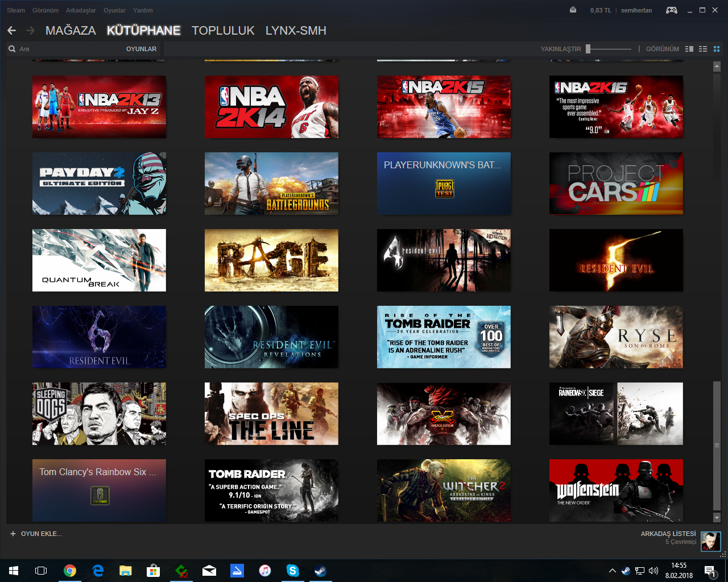The image size is (728, 582).
Task: Select the PUBG Test server tile
Action: [444, 184]
